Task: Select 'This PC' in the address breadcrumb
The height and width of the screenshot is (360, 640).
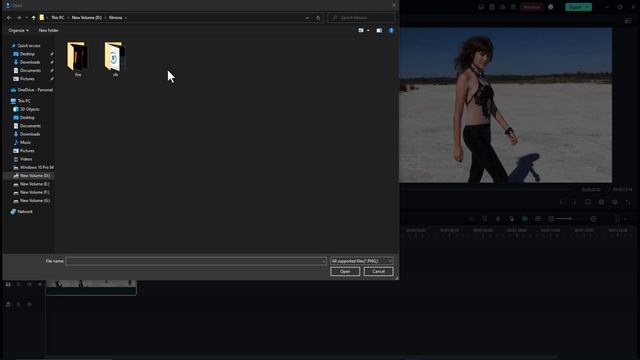Action: point(58,18)
